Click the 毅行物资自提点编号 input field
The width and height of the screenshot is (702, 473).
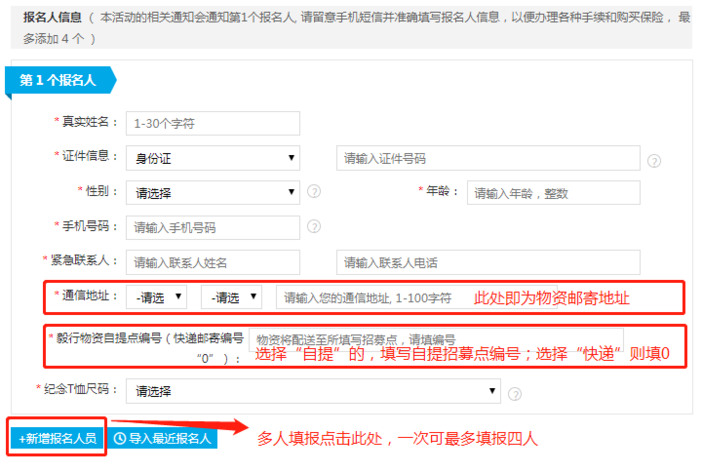435,339
